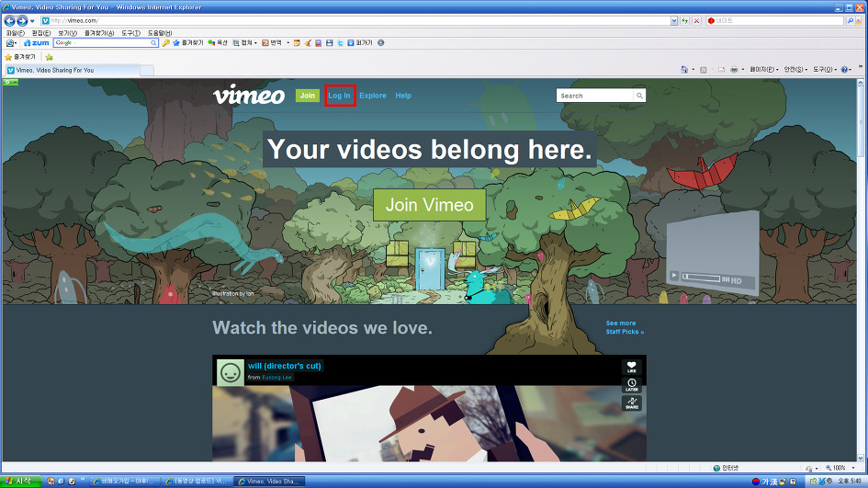868x488 pixels.
Task: Open the 파일(F) menu
Action: coord(15,33)
